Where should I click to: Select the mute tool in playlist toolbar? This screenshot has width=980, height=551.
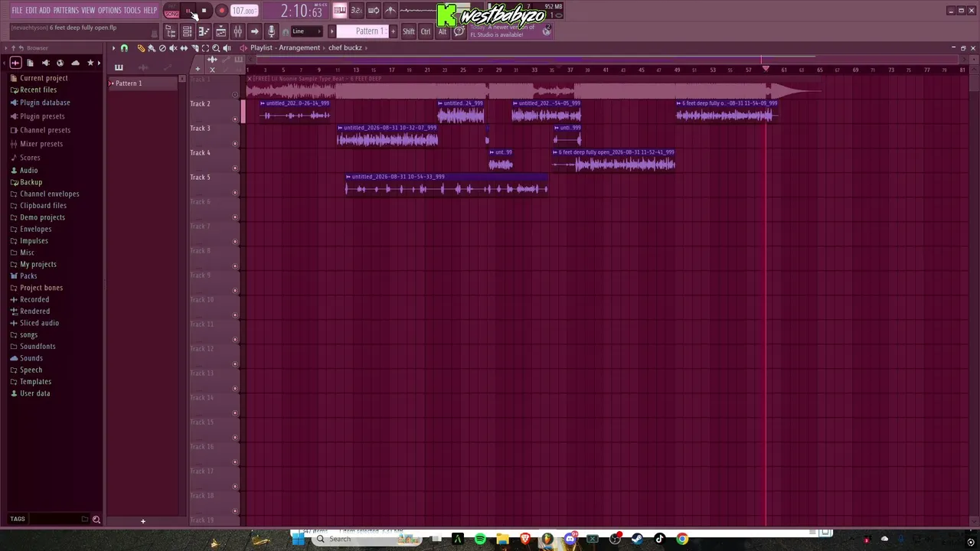click(173, 48)
